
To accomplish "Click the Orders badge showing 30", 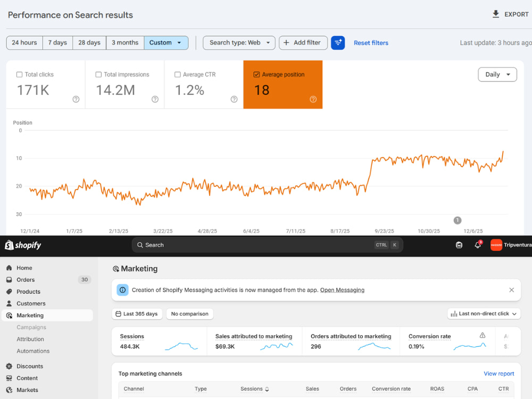I will pyautogui.click(x=85, y=280).
